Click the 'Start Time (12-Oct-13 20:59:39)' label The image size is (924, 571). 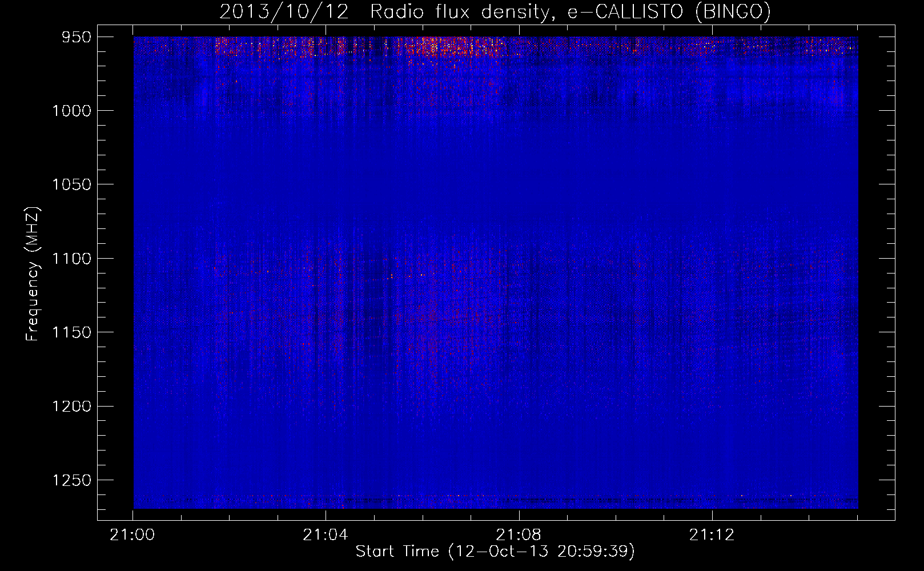pyautogui.click(x=495, y=552)
